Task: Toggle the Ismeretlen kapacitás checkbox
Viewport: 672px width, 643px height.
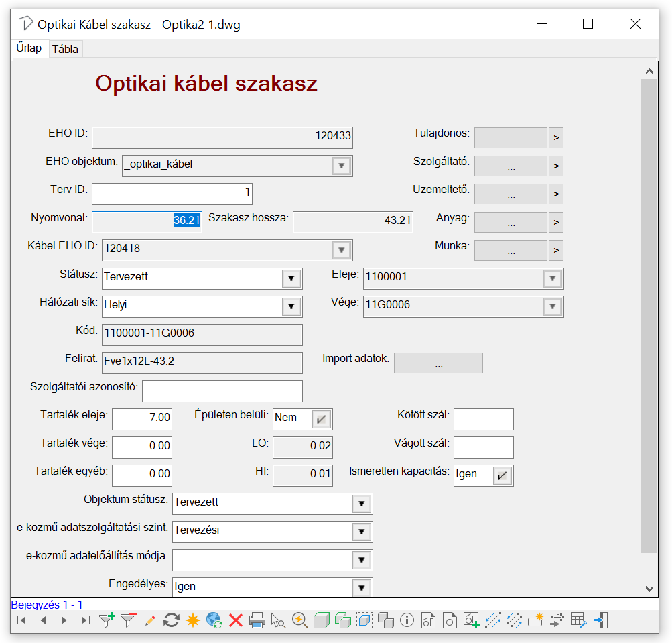Action: point(502,475)
